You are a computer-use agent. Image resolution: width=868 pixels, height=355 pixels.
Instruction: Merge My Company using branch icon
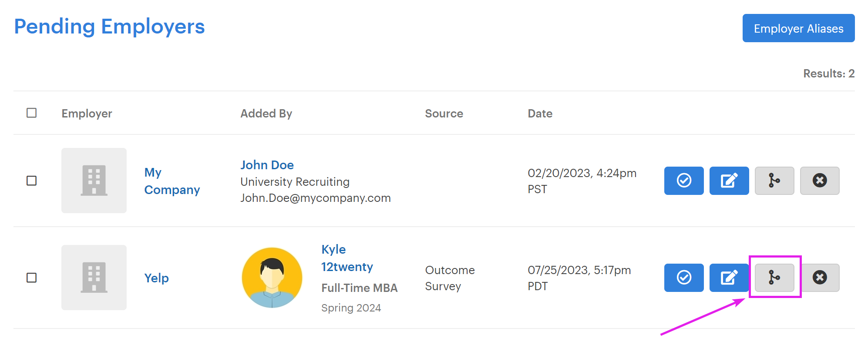pos(774,181)
